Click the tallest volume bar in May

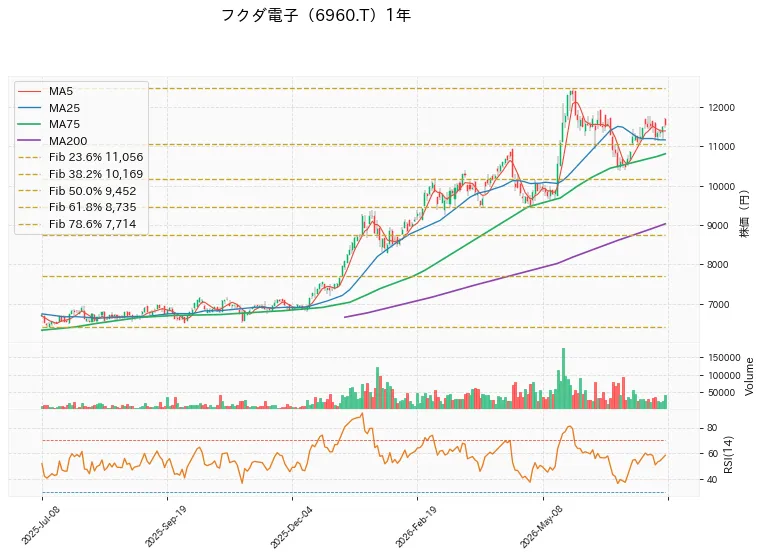coord(564,378)
